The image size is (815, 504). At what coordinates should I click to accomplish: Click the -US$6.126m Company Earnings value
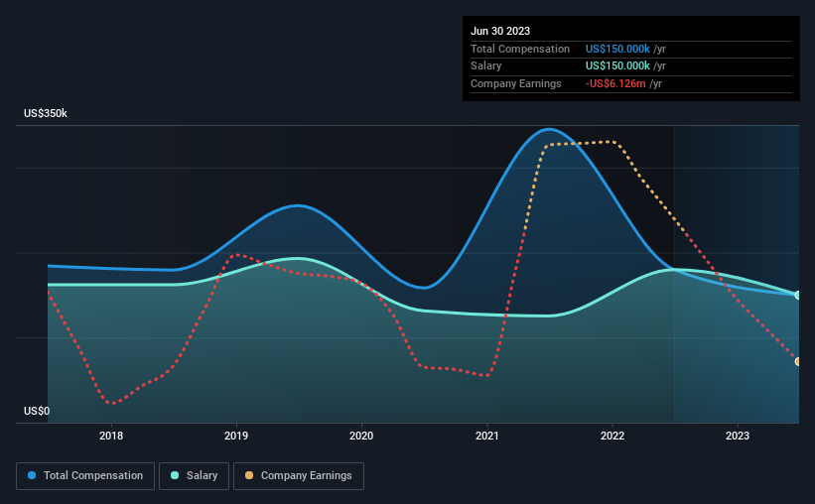coord(615,83)
